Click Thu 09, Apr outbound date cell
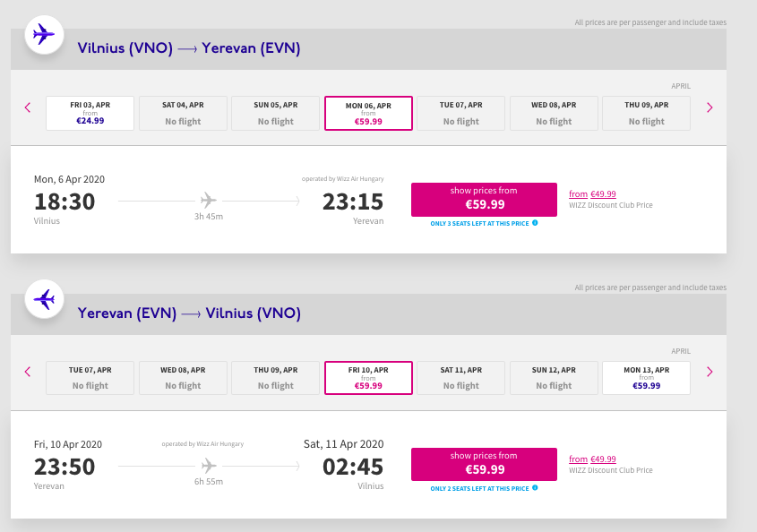This screenshot has height=532, width=757. point(647,113)
